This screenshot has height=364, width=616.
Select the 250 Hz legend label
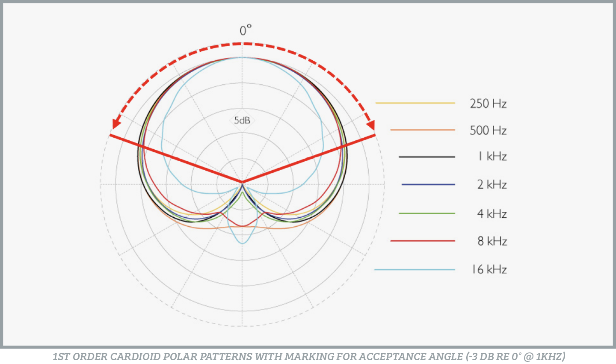point(488,104)
